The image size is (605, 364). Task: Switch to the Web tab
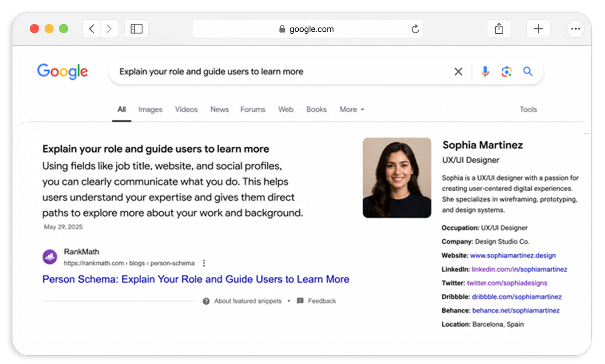pyautogui.click(x=285, y=110)
